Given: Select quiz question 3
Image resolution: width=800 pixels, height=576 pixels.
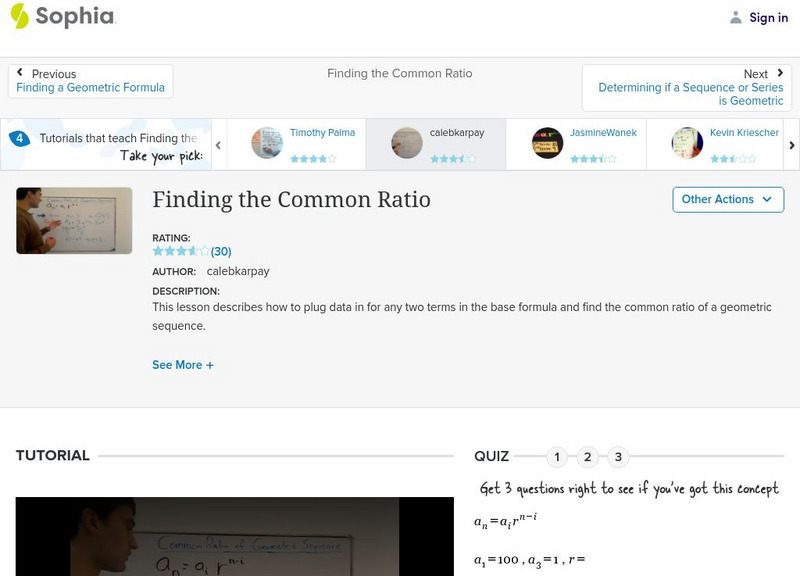Looking at the screenshot, I should 618,457.
